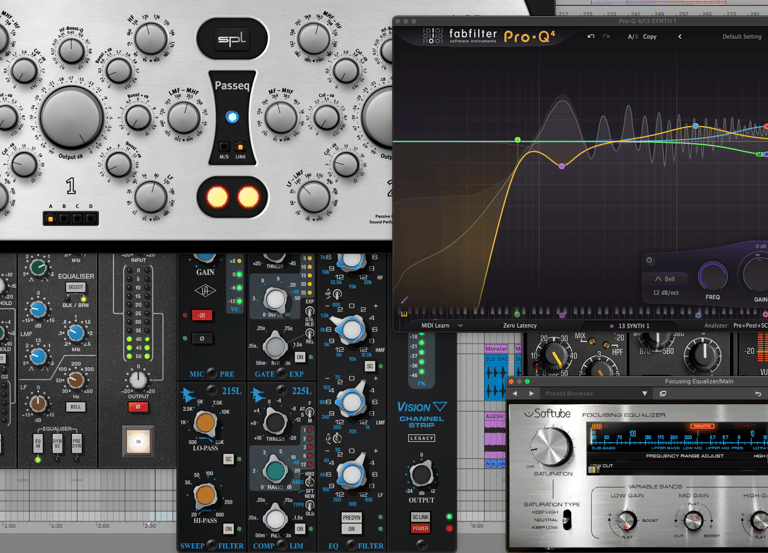Click the Equaliser SELECT button

point(75,287)
